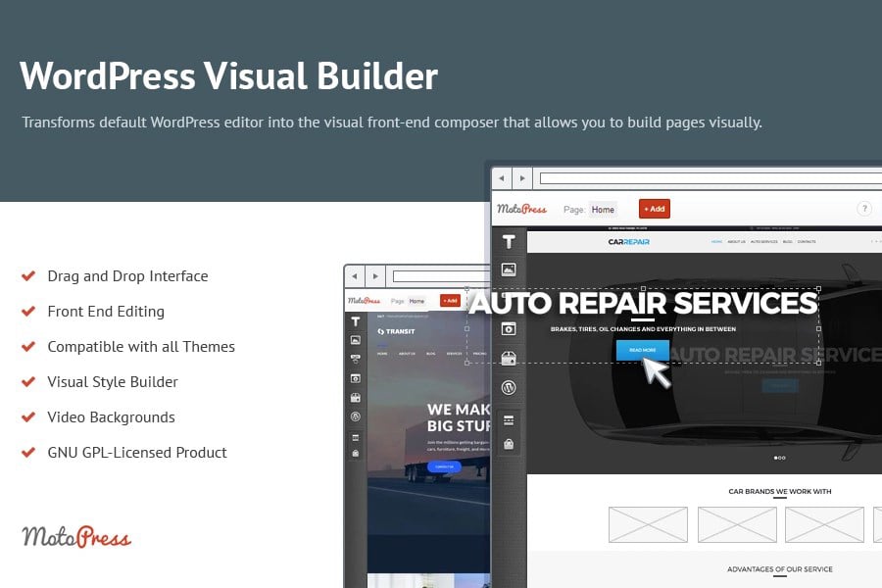Click the red +Add button in the CarRepair editor
The image size is (882, 588).
tap(655, 209)
